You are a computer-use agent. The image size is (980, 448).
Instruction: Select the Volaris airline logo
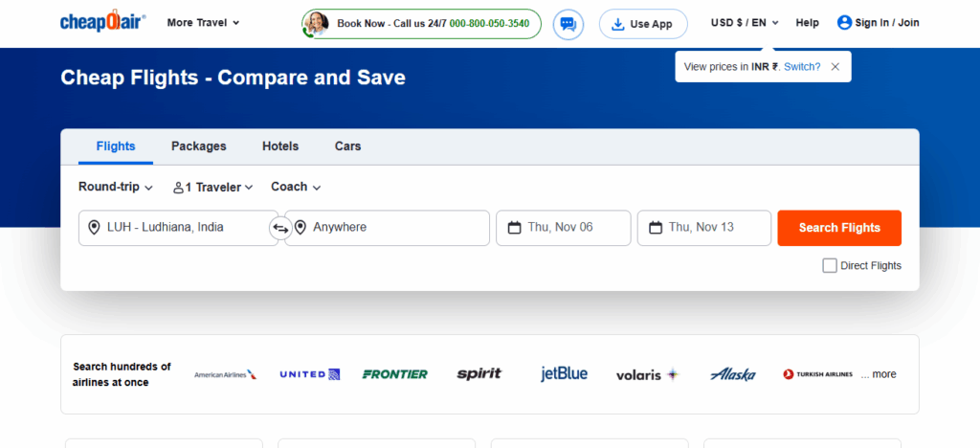pos(648,374)
